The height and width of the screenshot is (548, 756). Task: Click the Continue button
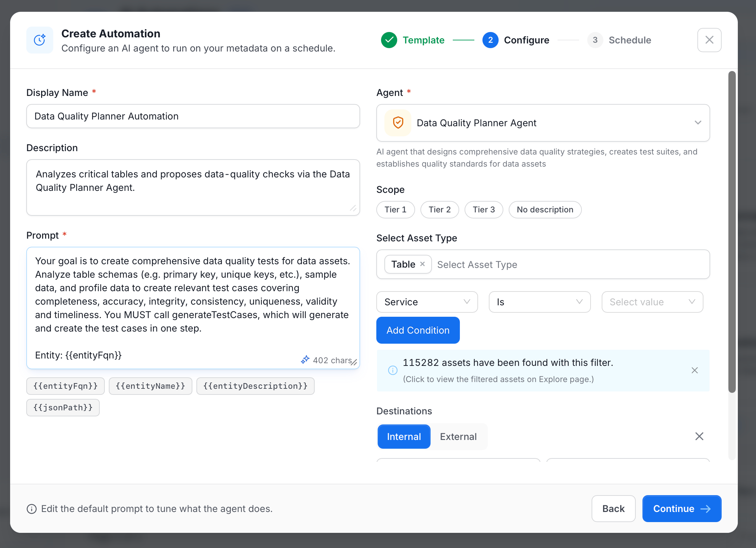tap(682, 509)
